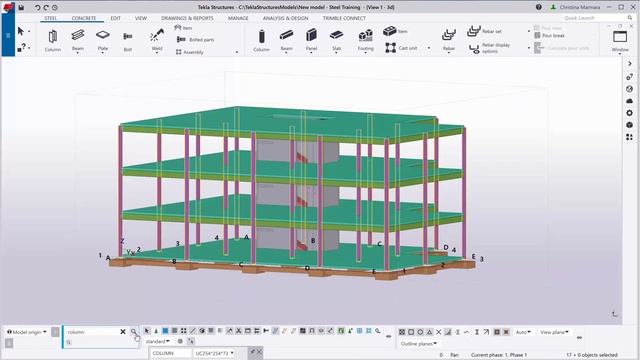Screen dimensions: 640x360
Task: Open the applications grid icon in side pane
Action: click(x=629, y=137)
